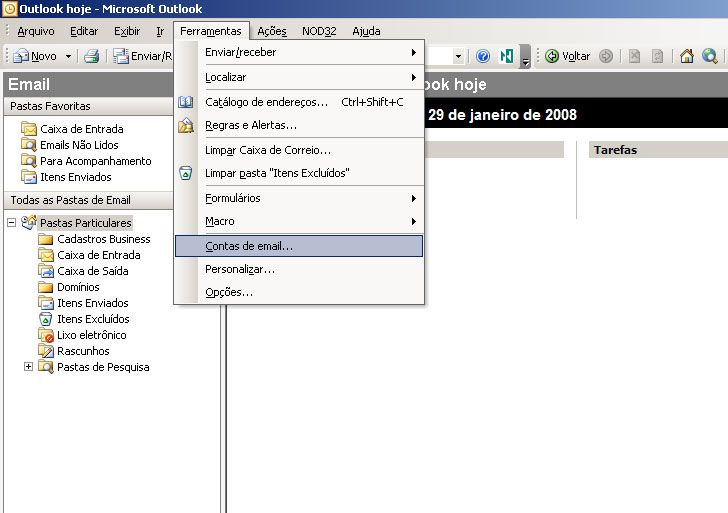Screen dimensions: 728x513
Task: Click the Novo new mail icon
Action: point(21,56)
